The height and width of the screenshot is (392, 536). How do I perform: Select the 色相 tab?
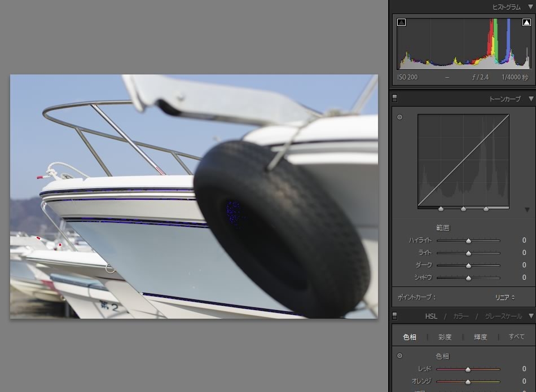point(410,337)
